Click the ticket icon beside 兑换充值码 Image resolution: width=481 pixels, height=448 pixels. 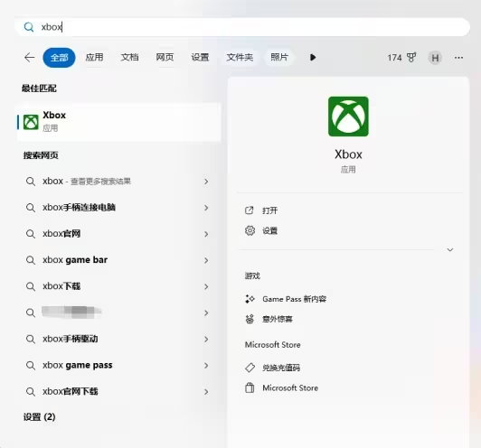click(250, 368)
